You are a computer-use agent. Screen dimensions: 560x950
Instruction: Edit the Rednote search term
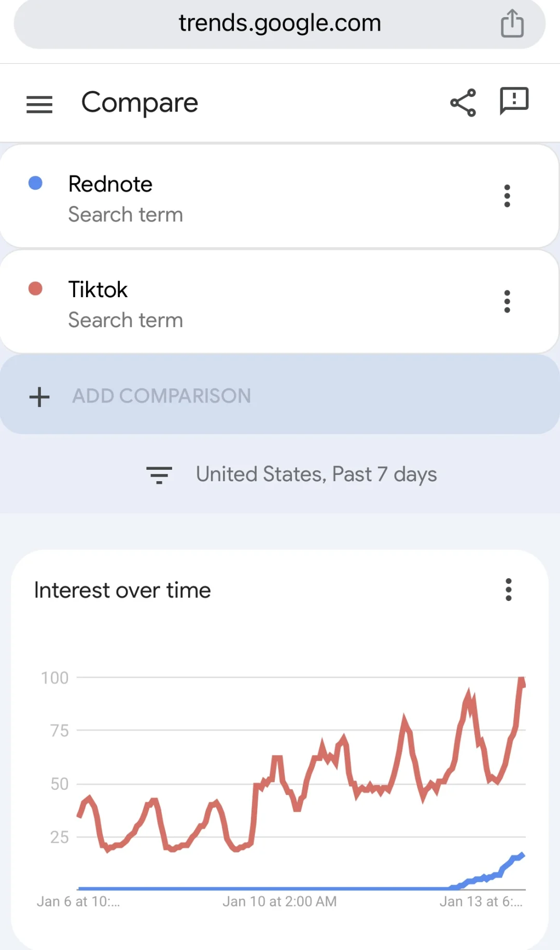pyautogui.click(x=110, y=185)
